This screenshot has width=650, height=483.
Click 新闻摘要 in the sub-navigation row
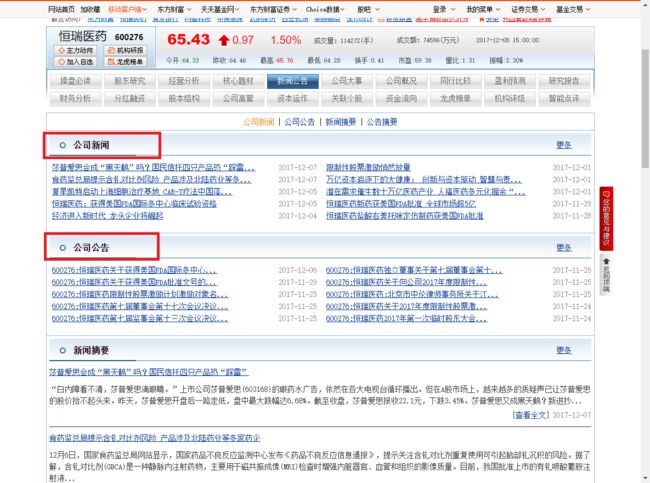point(341,122)
